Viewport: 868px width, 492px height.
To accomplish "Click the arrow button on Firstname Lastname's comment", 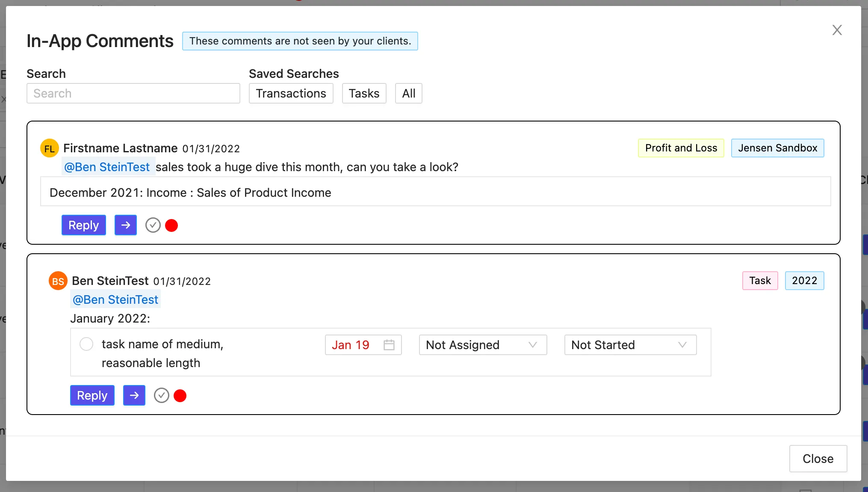I will pyautogui.click(x=126, y=225).
